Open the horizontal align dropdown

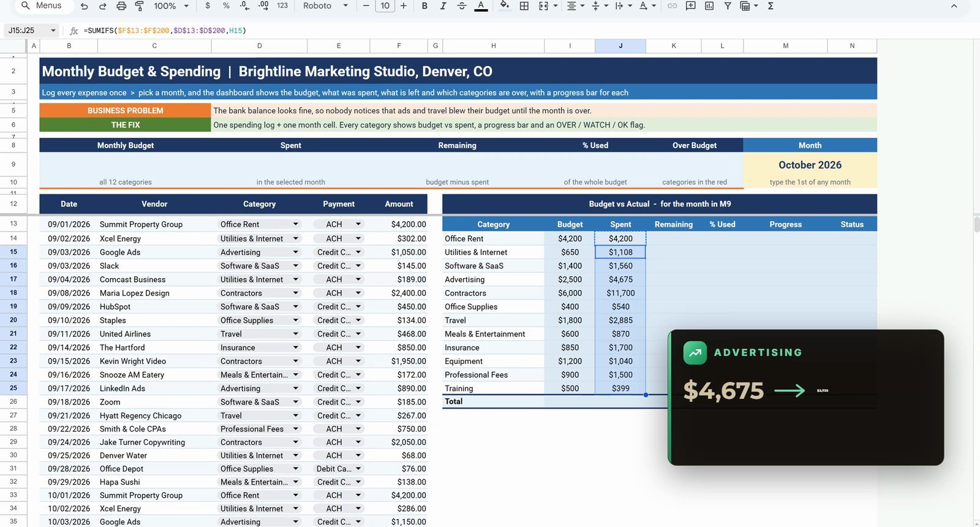pos(575,6)
